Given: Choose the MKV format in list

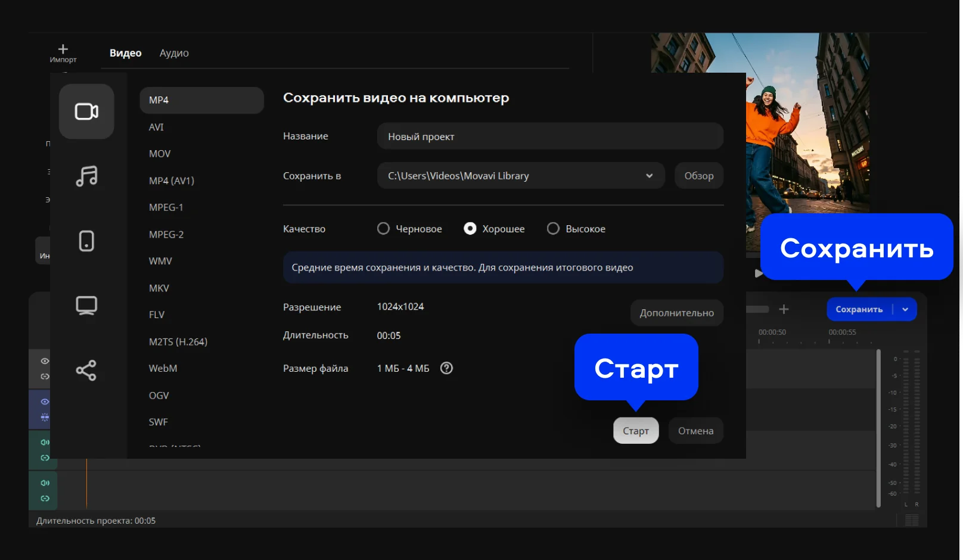Looking at the screenshot, I should [x=159, y=288].
